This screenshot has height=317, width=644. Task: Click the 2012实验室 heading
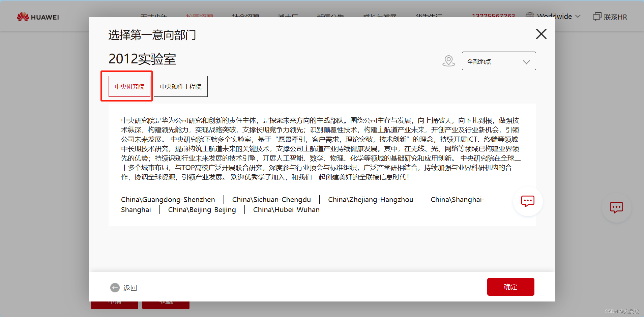pyautogui.click(x=142, y=59)
